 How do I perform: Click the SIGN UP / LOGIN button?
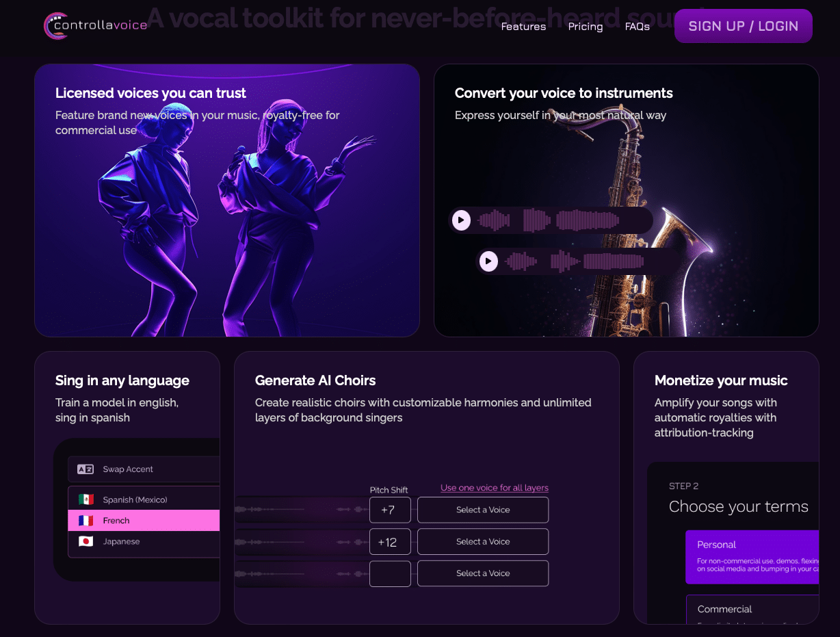pyautogui.click(x=744, y=26)
